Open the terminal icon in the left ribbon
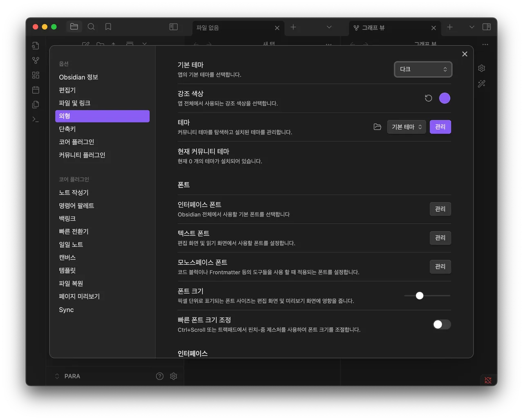The width and height of the screenshot is (523, 420). pos(36,119)
